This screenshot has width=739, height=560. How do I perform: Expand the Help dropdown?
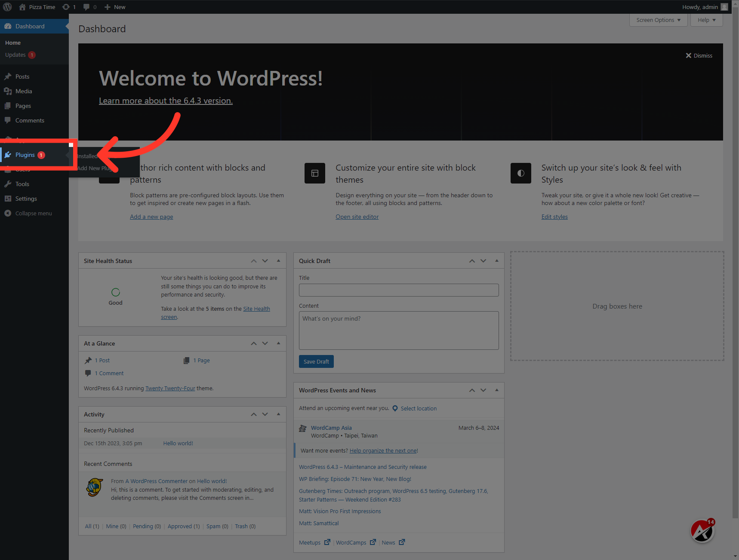[x=706, y=20]
